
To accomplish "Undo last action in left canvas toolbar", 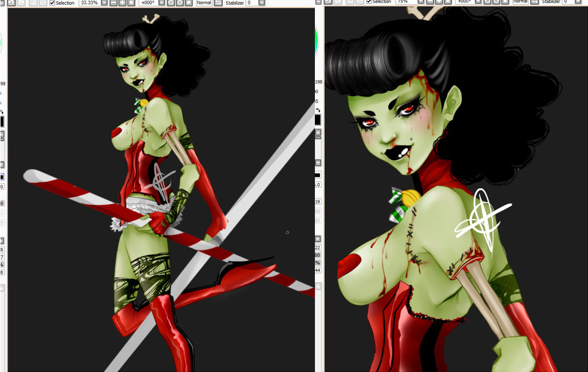I will point(12,3).
